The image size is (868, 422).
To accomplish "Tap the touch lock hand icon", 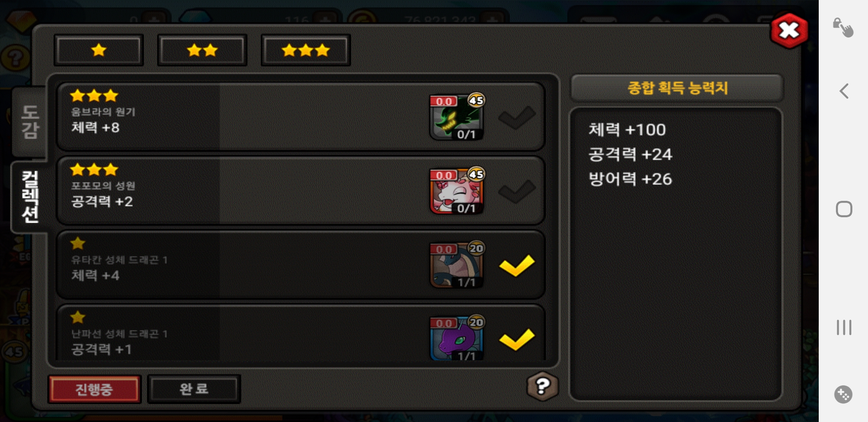I will coord(843,27).
